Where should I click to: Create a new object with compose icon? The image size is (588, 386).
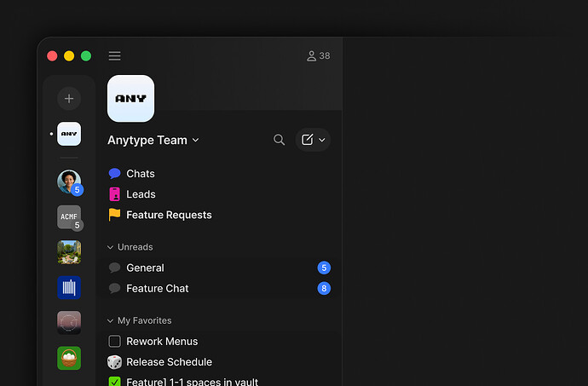307,140
